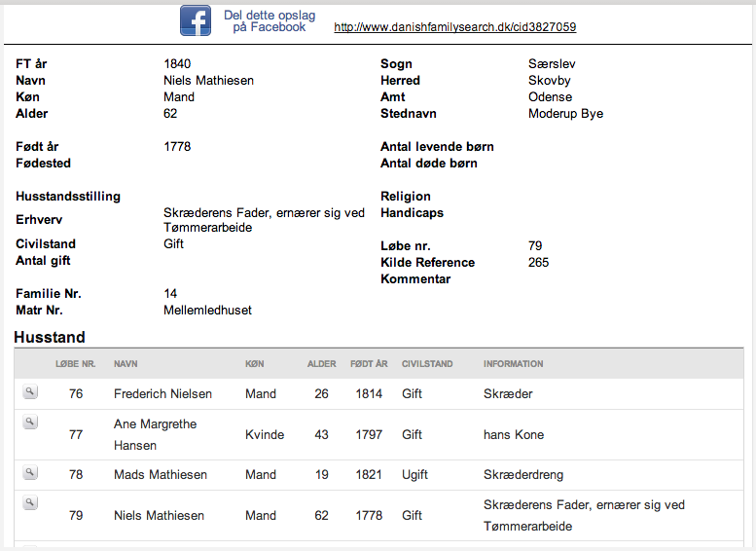This screenshot has width=756, height=551.
Task: Click the 'Kommentar' label
Action: pyautogui.click(x=415, y=278)
